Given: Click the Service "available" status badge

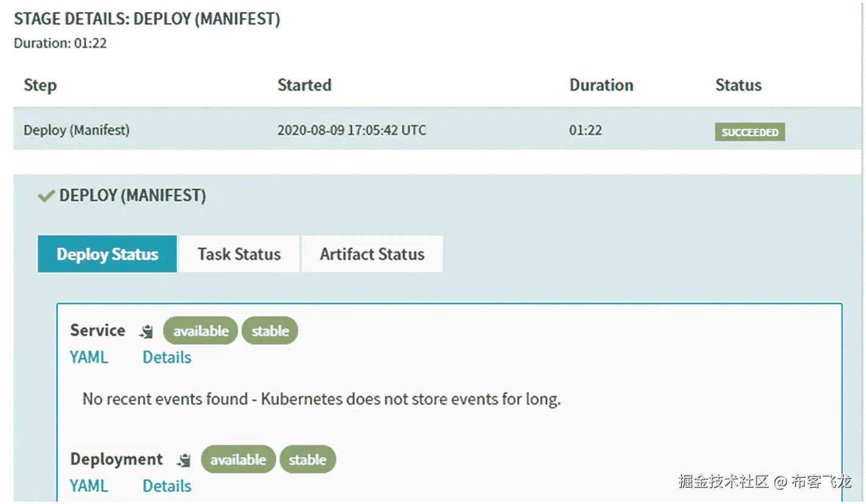Looking at the screenshot, I should [201, 331].
